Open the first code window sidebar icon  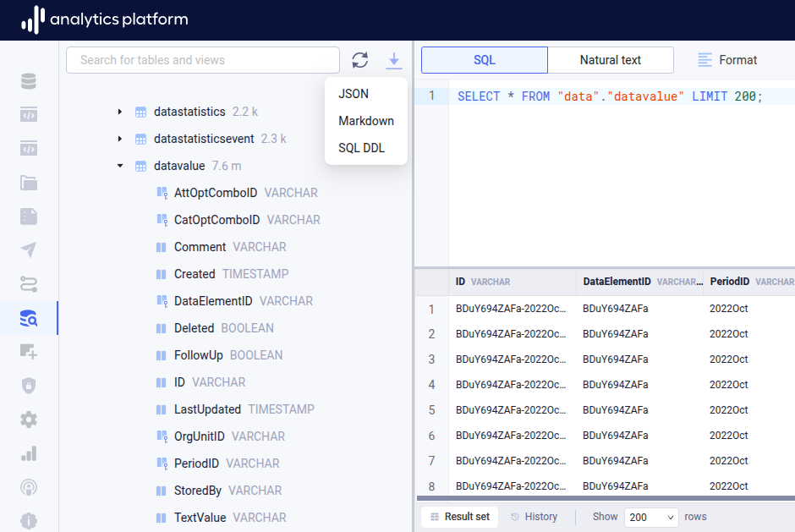[x=29, y=115]
